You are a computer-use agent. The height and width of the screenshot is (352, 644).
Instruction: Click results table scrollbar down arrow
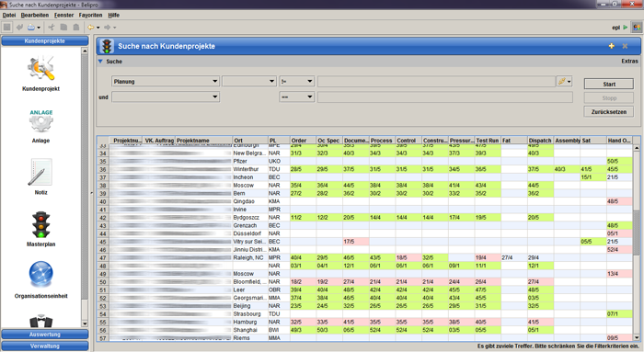637,337
